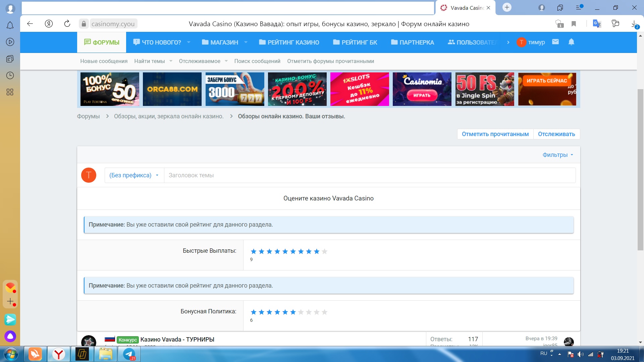Click Новые сообщения link
This screenshot has height=362, width=644.
coord(104,61)
